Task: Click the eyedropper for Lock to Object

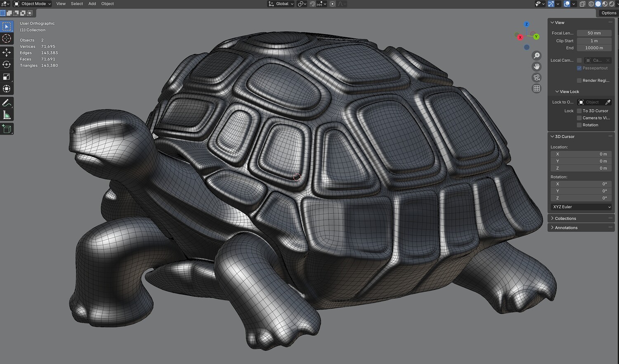Action: coord(607,102)
